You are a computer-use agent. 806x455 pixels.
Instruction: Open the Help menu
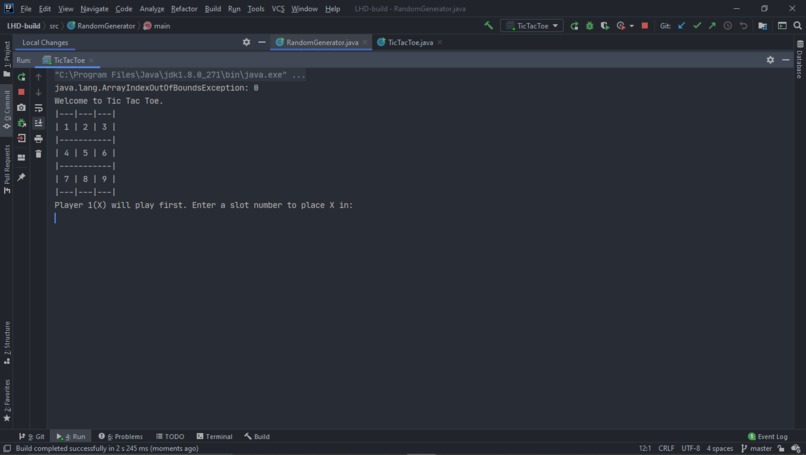[x=332, y=9]
